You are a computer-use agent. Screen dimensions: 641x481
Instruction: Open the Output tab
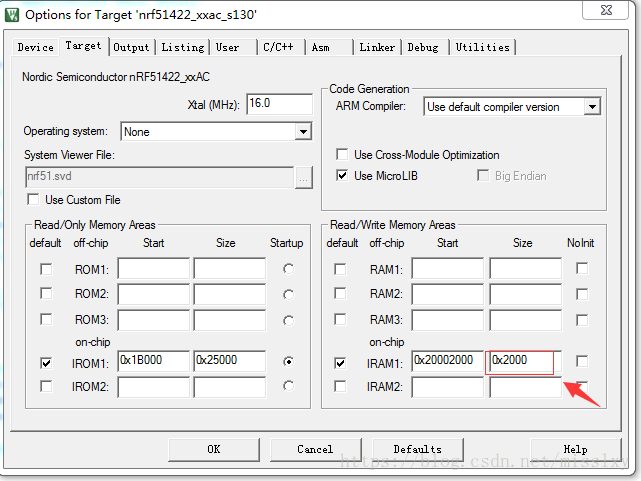pos(131,47)
